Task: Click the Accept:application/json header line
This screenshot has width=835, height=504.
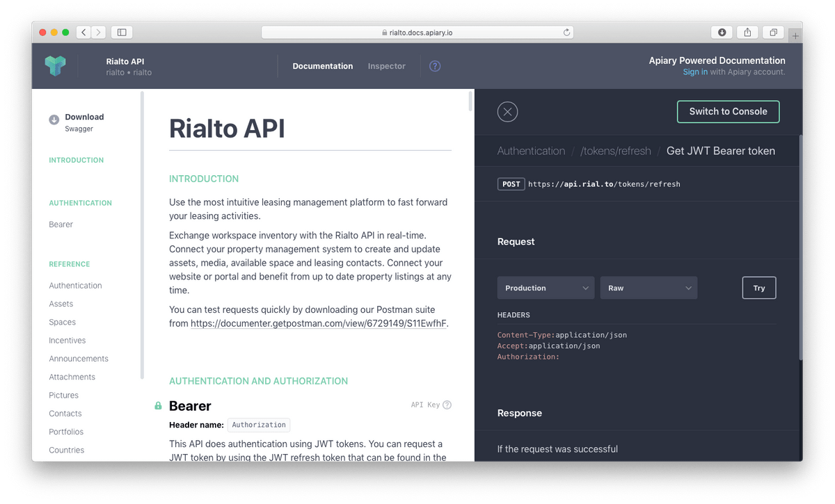Action: [x=549, y=346]
